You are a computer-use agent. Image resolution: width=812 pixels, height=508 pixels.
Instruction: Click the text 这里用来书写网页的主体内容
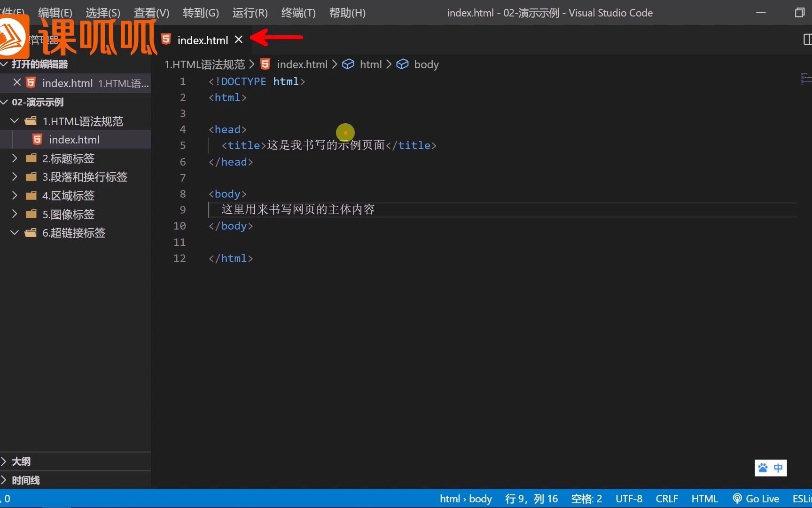pos(298,209)
